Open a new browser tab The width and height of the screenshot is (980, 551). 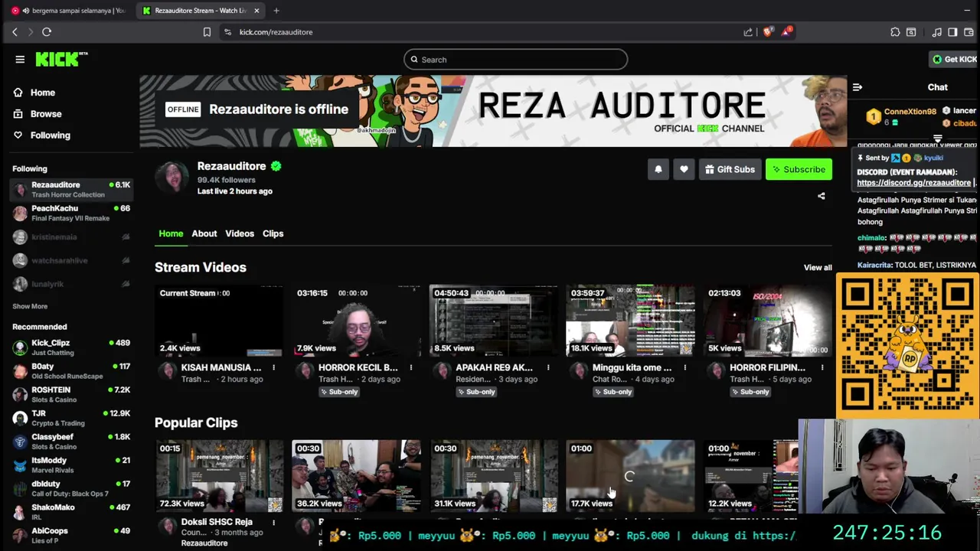coord(276,11)
